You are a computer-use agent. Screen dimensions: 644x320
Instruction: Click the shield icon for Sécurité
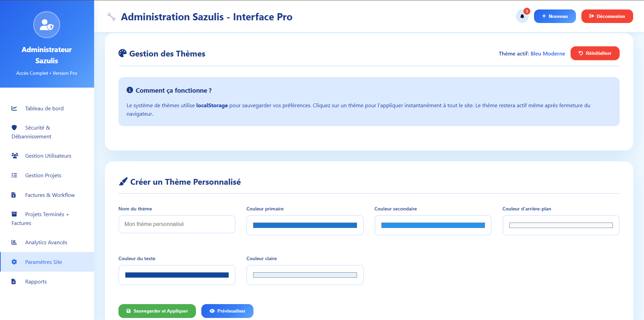point(14,128)
